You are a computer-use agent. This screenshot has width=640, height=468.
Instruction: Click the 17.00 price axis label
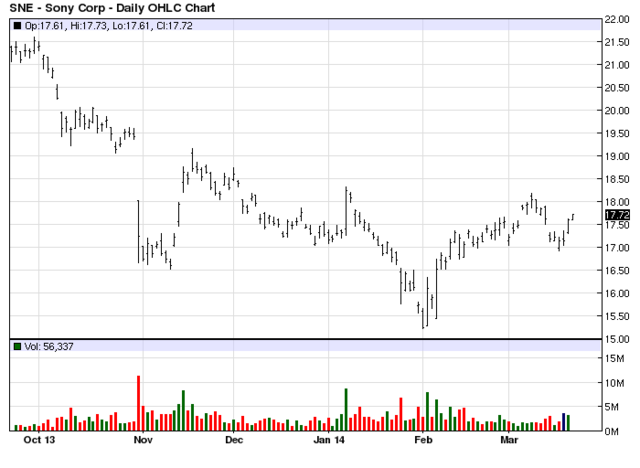pyautogui.click(x=617, y=248)
